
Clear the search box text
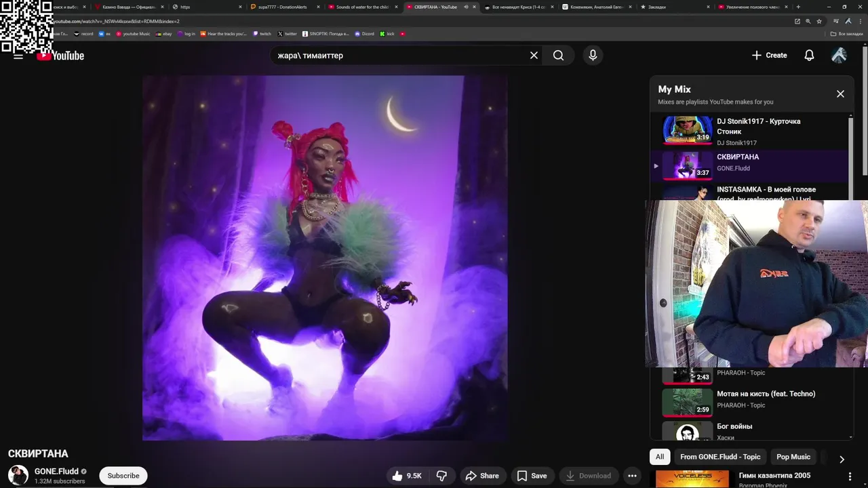tap(534, 56)
